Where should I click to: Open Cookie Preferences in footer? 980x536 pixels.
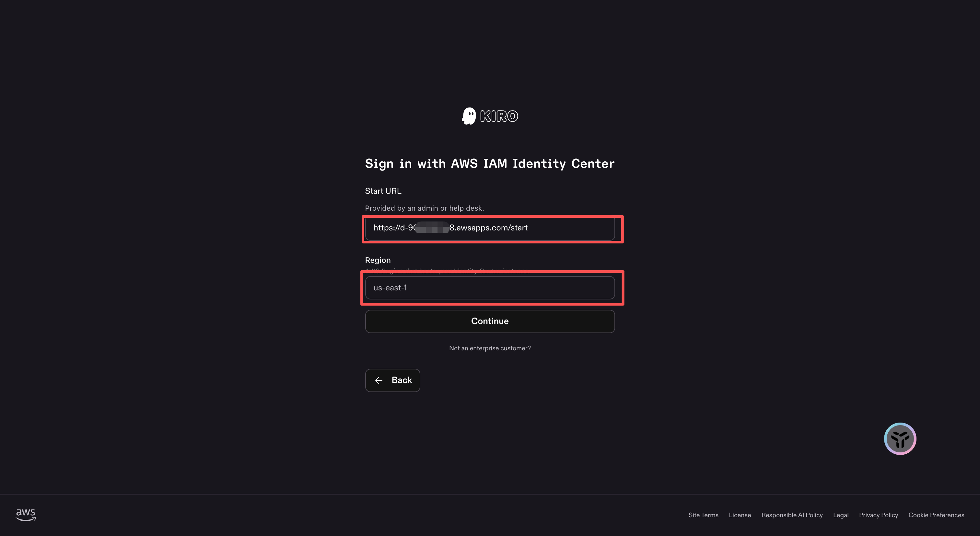point(936,515)
